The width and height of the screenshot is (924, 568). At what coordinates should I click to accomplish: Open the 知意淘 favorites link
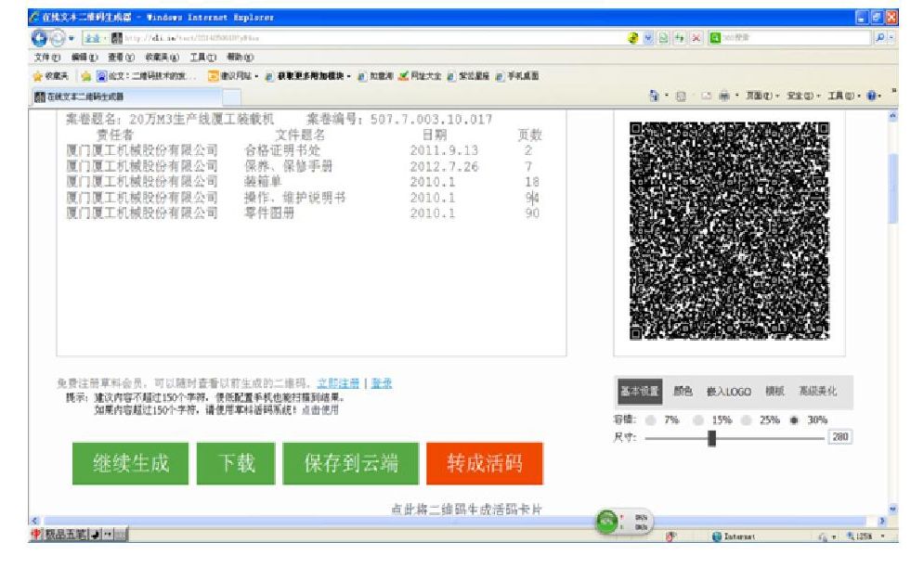[x=375, y=76]
